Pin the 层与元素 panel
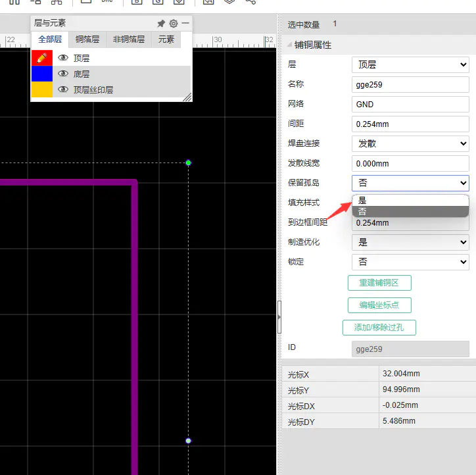 [x=161, y=23]
